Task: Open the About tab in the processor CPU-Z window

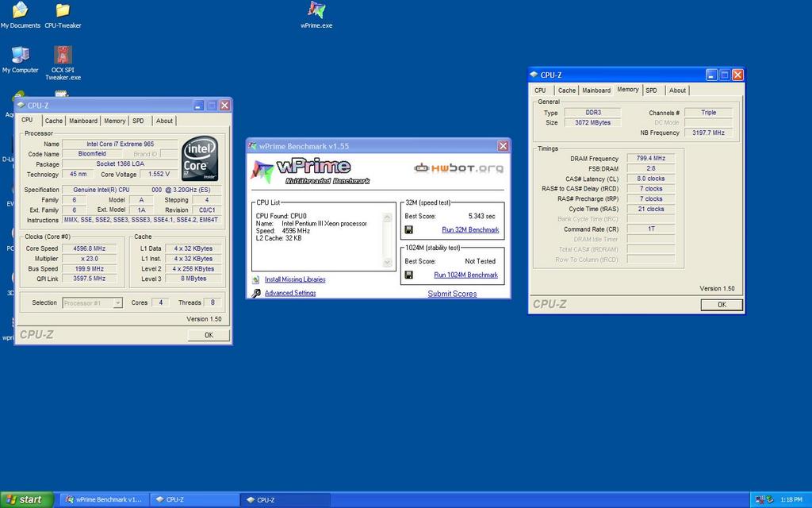Action: [164, 121]
